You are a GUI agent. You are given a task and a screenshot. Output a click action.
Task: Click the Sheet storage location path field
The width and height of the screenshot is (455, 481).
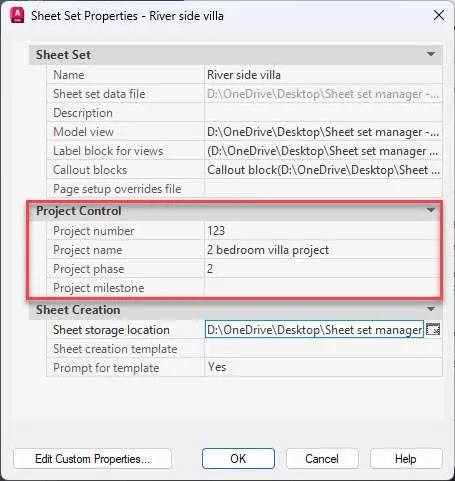pyautogui.click(x=314, y=330)
